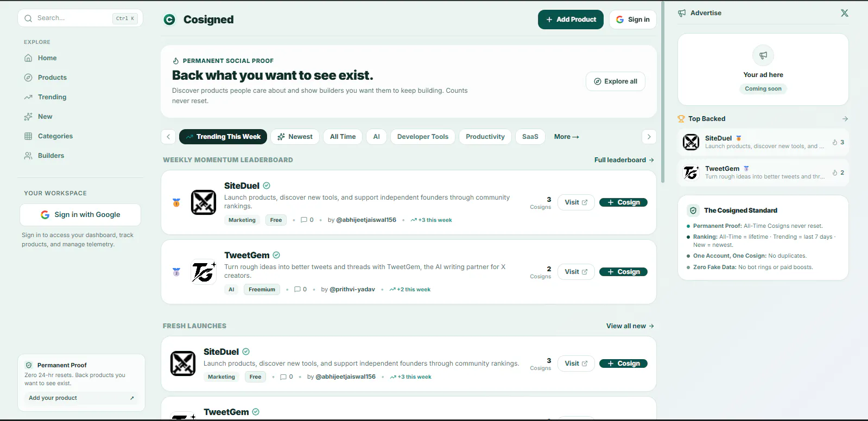Click the AI tag on TweetGem card
This screenshot has height=421, width=868.
pos(231,290)
